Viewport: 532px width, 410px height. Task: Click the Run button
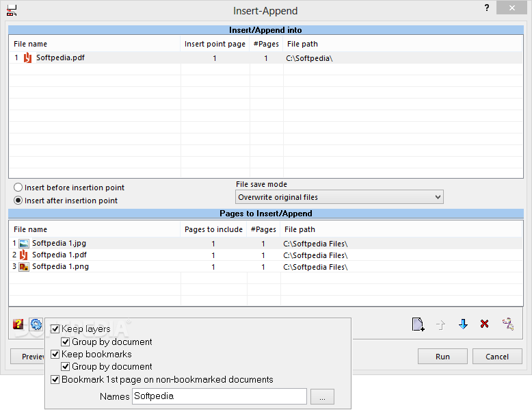coord(442,357)
